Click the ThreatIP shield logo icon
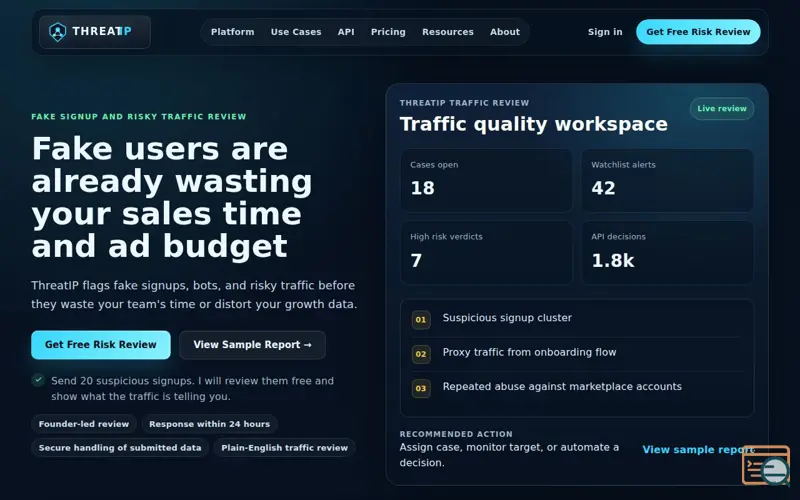 (57, 32)
